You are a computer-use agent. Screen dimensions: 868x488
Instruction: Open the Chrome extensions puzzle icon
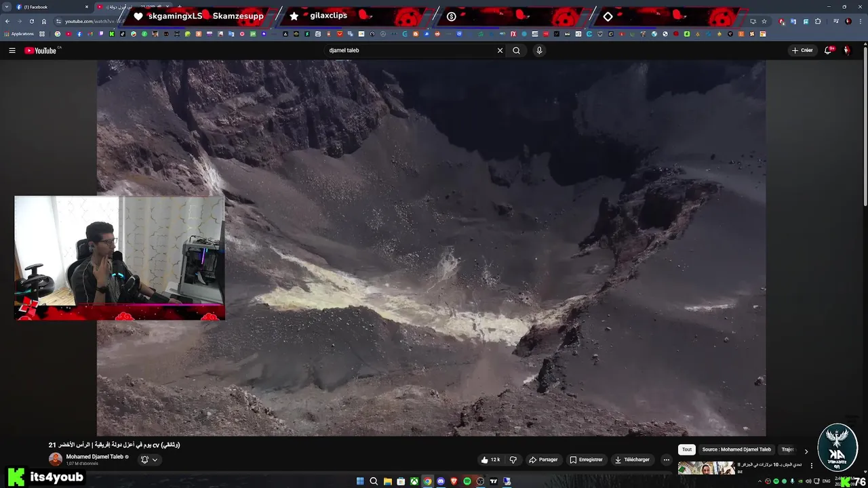(x=817, y=21)
